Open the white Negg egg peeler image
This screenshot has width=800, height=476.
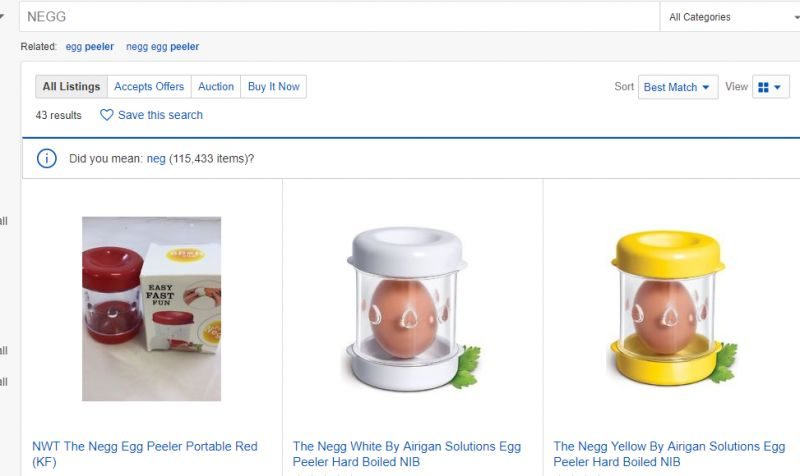point(411,309)
